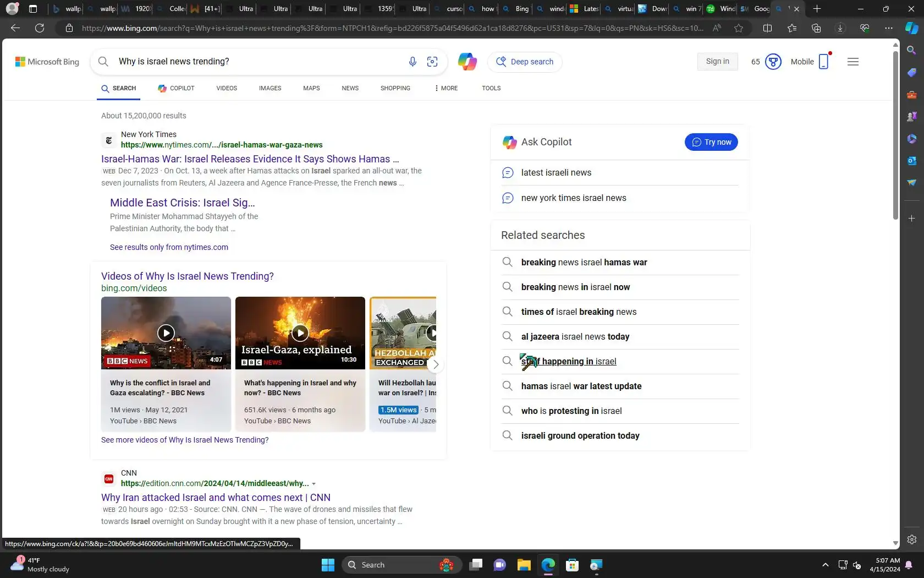
Task: Click the page vertical scrollbar thumb
Action: point(895,135)
